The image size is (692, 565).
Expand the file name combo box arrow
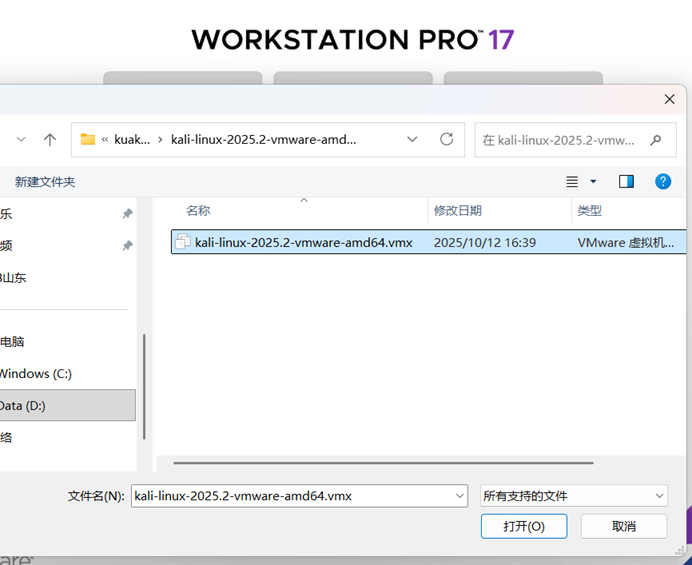459,496
